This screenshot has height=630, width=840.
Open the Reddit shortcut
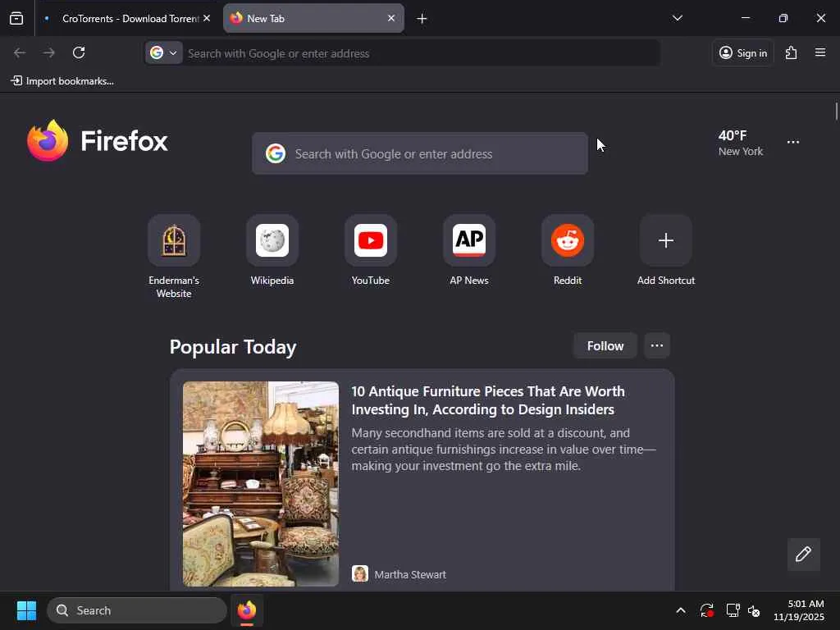coord(568,251)
